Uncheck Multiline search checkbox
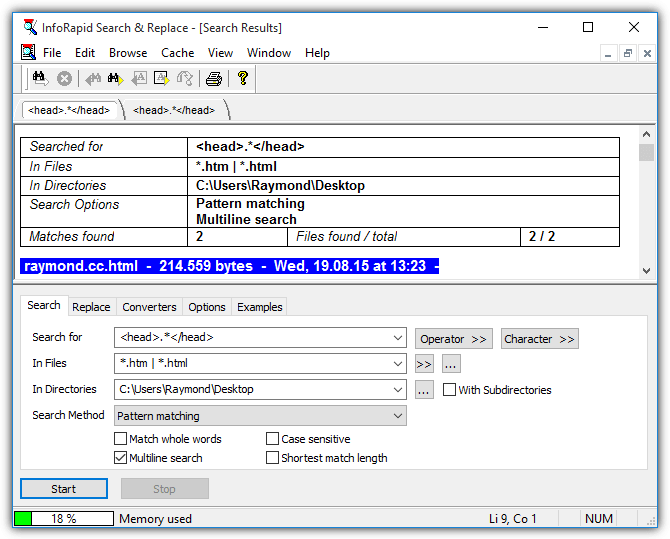This screenshot has width=670, height=539. point(120,458)
